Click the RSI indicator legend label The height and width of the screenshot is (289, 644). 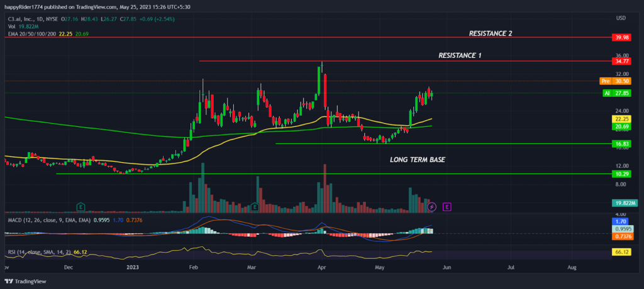40,252
